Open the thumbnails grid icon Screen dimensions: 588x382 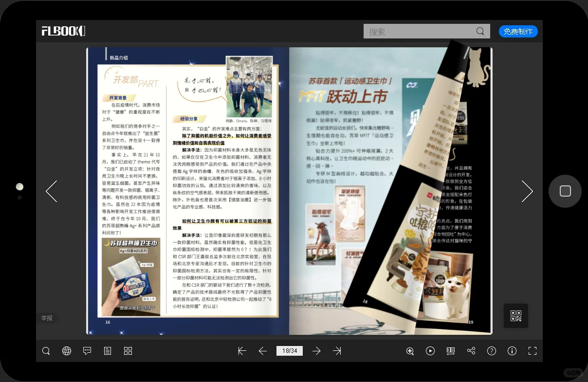click(x=128, y=351)
